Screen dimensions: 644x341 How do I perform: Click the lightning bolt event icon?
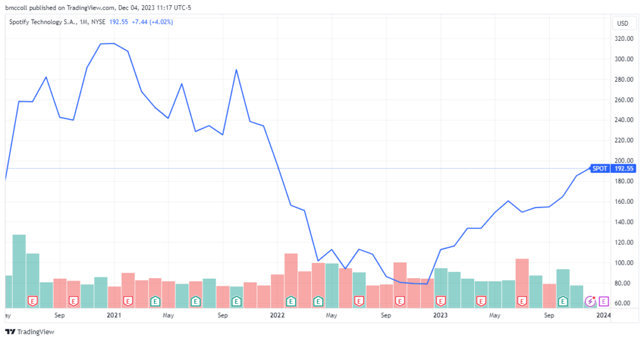tap(590, 301)
